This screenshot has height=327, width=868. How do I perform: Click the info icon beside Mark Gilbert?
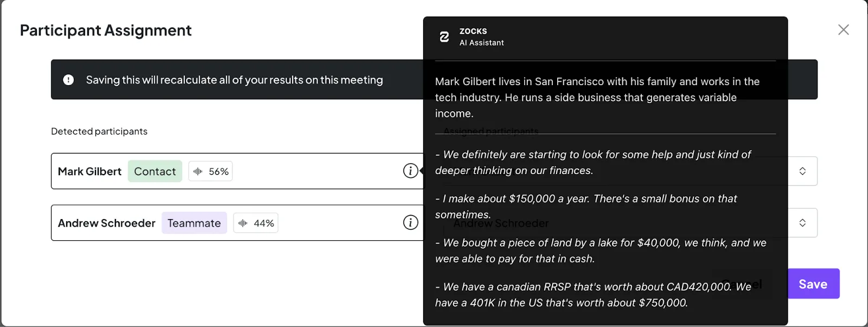[411, 171]
